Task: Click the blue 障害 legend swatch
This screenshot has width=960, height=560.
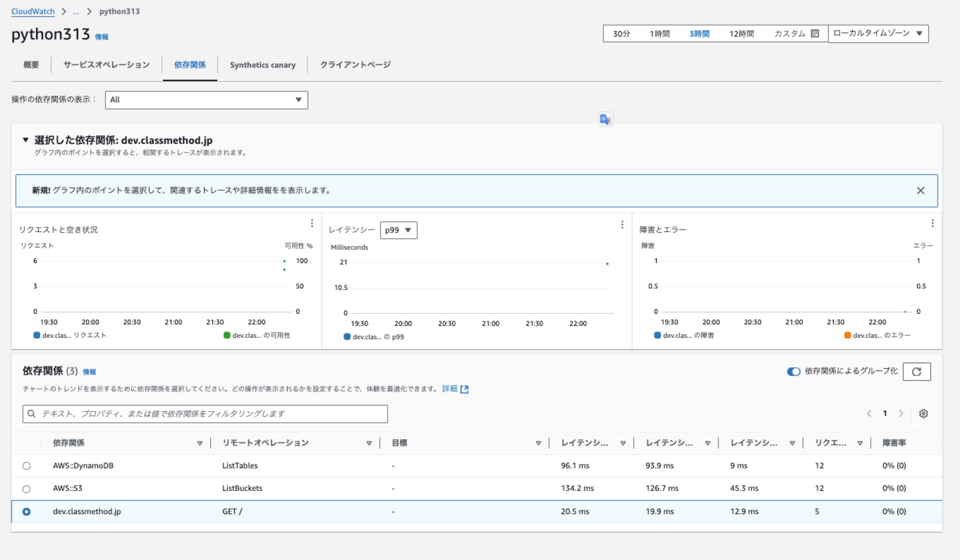Action: [x=657, y=335]
